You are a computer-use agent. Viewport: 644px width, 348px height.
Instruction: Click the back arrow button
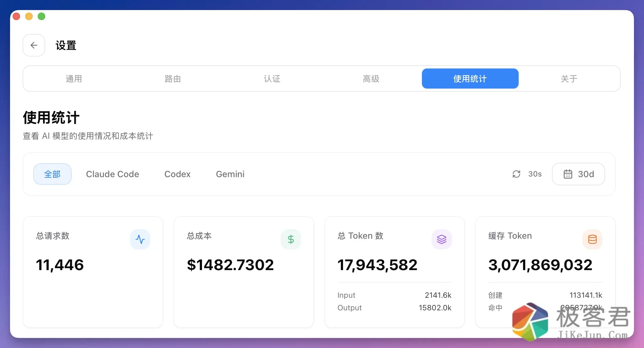point(34,45)
